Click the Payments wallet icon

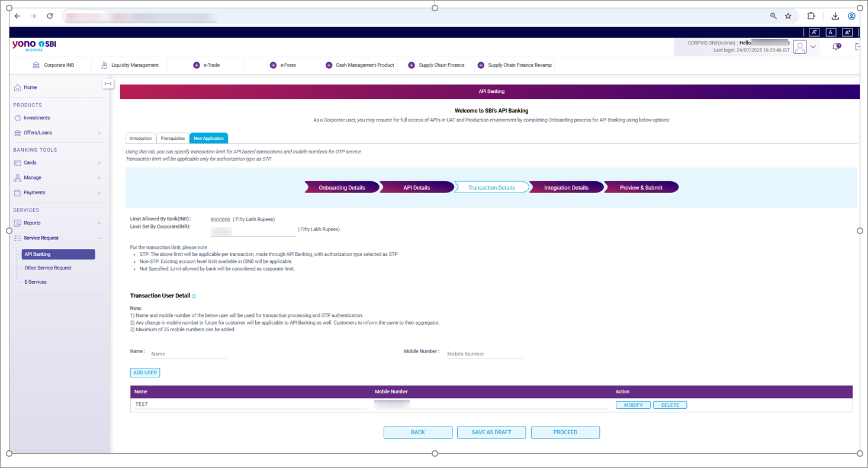point(18,193)
